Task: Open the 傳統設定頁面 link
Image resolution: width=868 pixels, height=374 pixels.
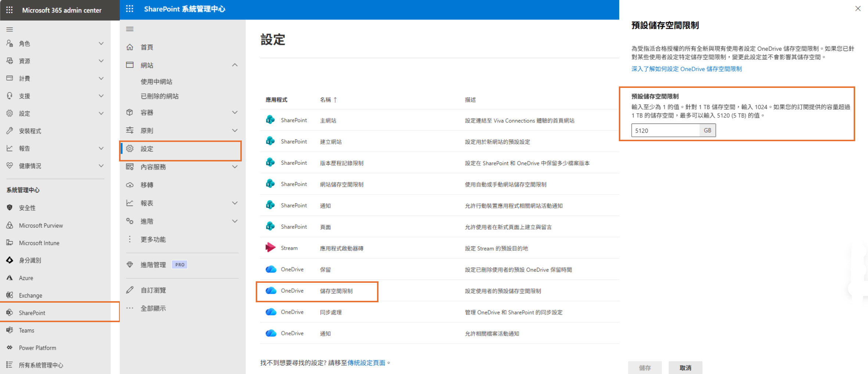Action: (x=366, y=363)
